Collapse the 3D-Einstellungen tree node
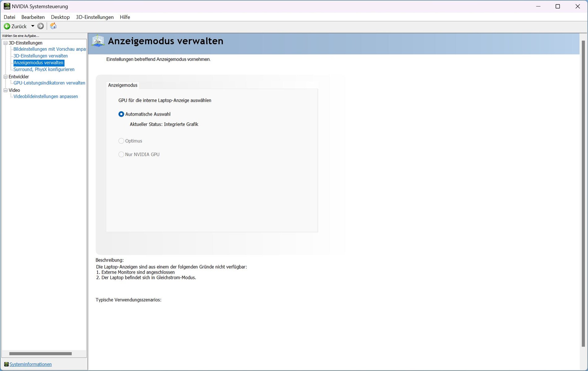 (x=5, y=43)
